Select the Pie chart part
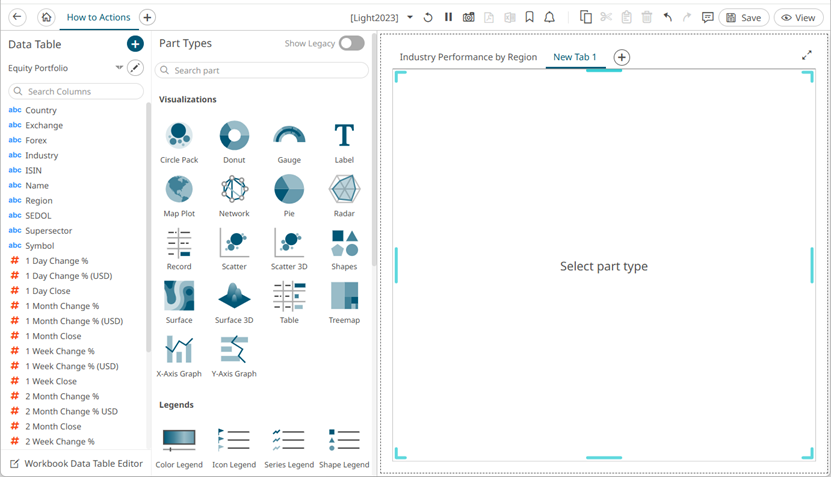 (289, 196)
